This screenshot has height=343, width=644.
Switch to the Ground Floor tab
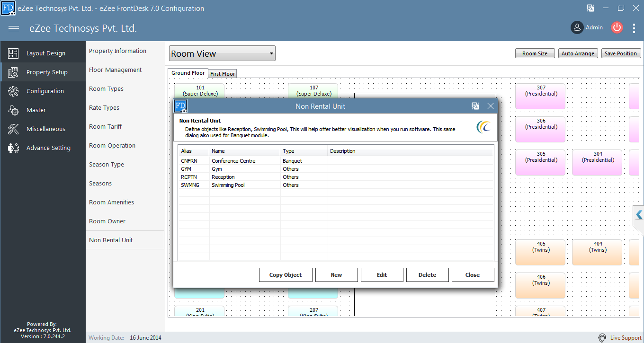tap(188, 73)
